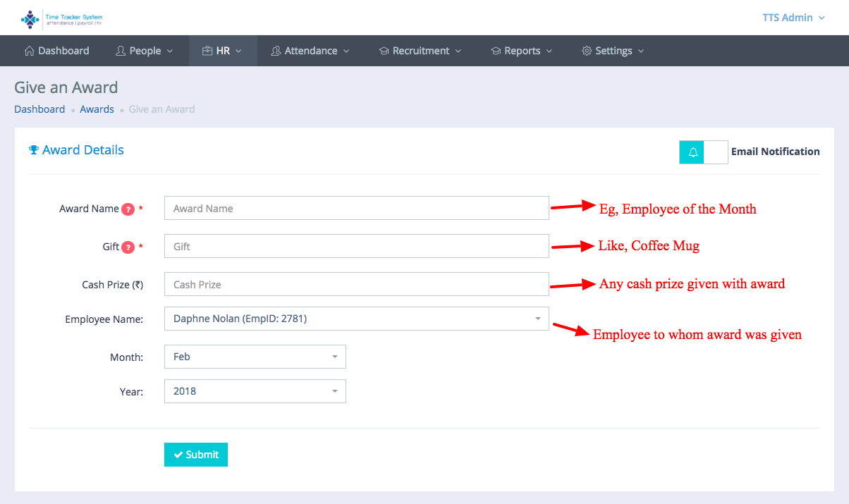Screen dimensions: 849x504
Task: Click the trophy icon next to Award Details
Action: click(33, 150)
